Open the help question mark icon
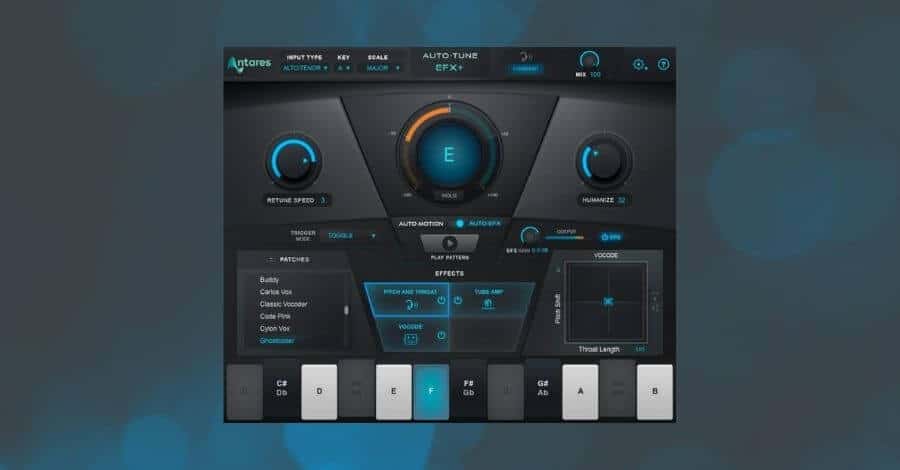Viewport: 900px width, 470px height. pyautogui.click(x=664, y=64)
